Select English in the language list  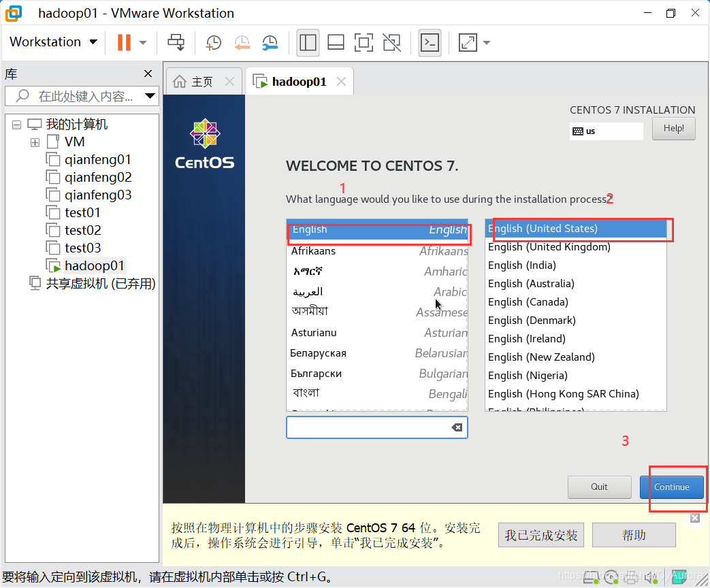point(377,229)
